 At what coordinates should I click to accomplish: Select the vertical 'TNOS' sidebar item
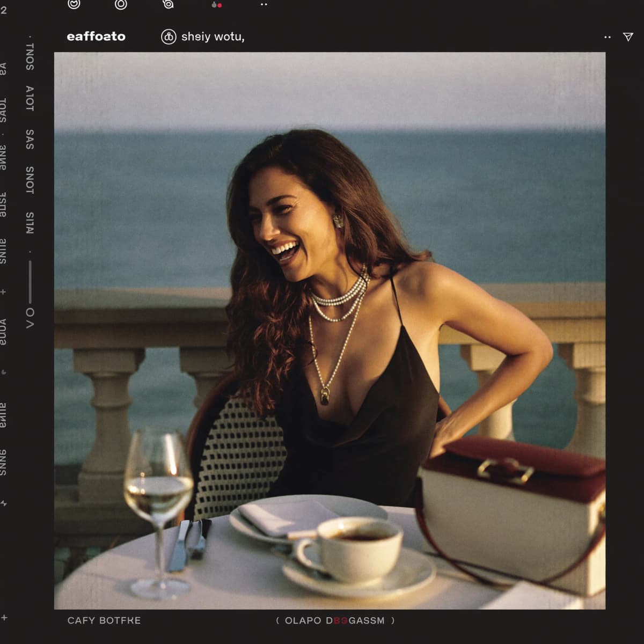coord(30,57)
